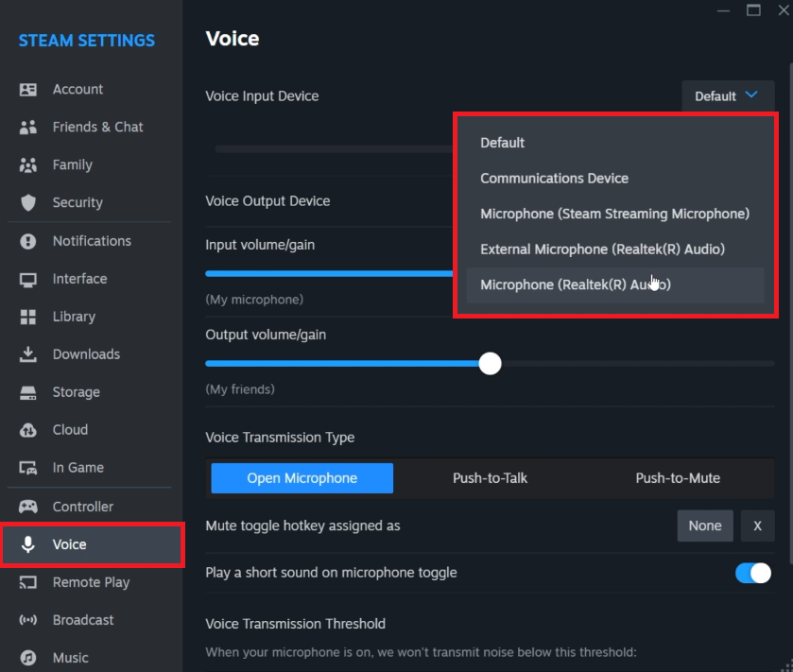This screenshot has height=672, width=793.
Task: Choose Communications Device as input
Action: click(554, 178)
